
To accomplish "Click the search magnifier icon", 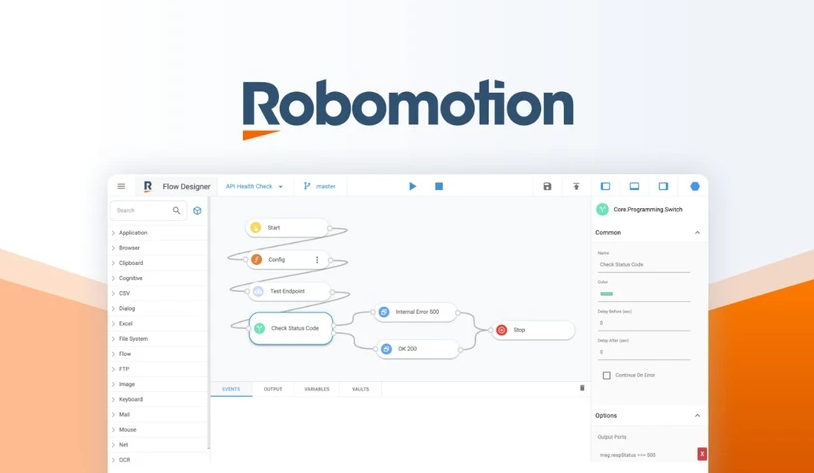I will pos(177,210).
